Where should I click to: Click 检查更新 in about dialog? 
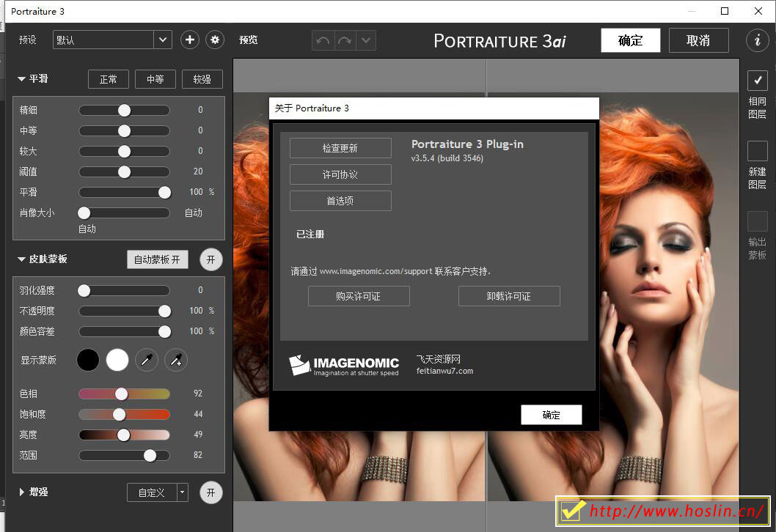coord(340,148)
